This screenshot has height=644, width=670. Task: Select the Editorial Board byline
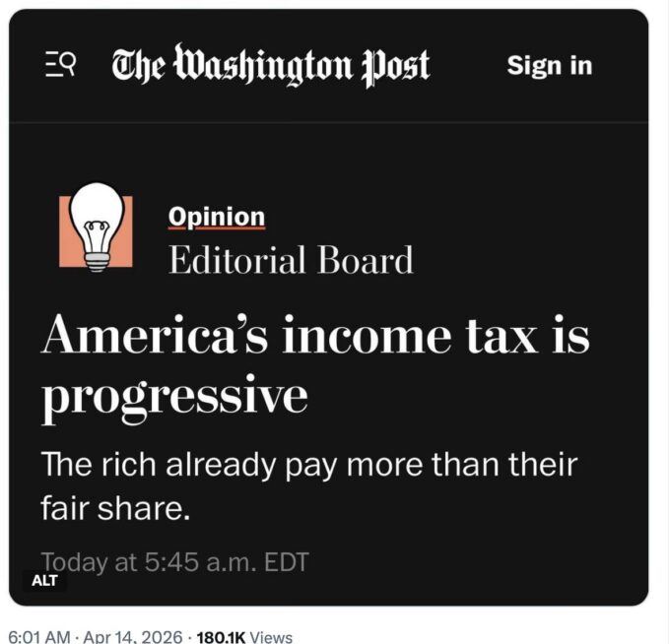[x=291, y=261]
